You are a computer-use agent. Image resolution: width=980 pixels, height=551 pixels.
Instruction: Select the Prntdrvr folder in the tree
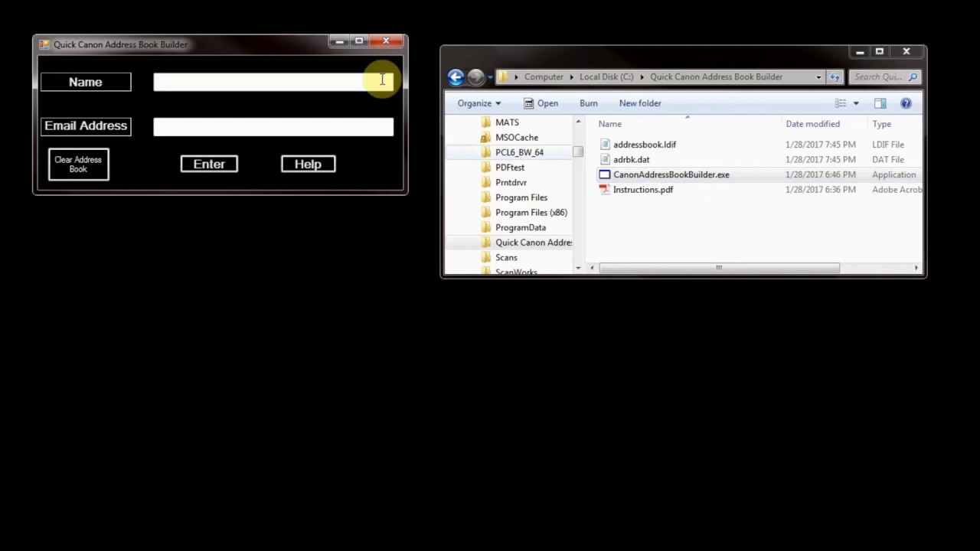511,183
